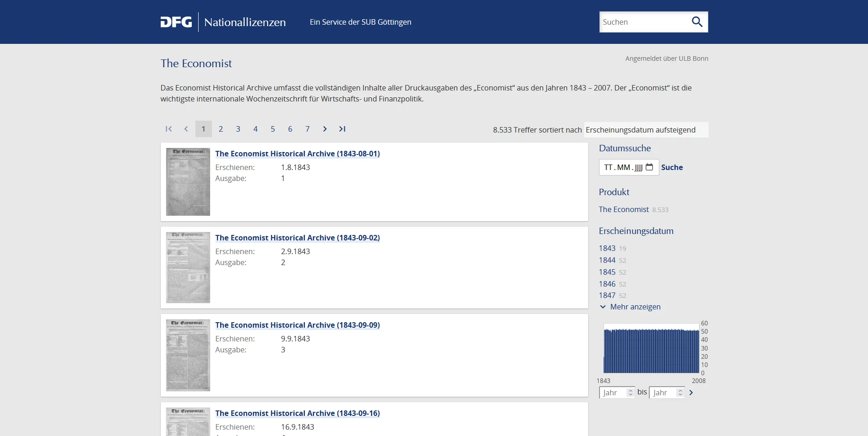The width and height of the screenshot is (868, 436).
Task: Open thumbnail of the 1843-09-02 issue
Action: (188, 267)
